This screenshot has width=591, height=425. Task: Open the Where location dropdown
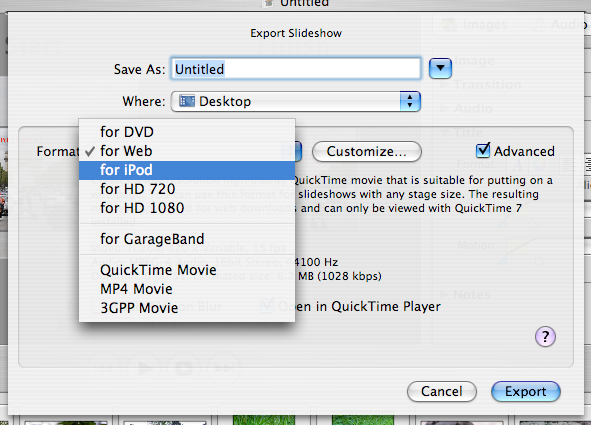pyautogui.click(x=296, y=101)
